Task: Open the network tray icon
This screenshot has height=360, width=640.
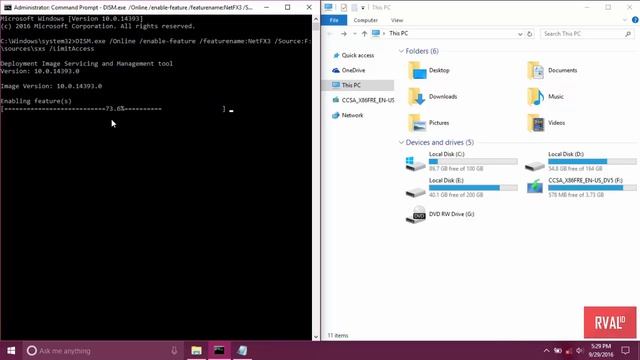Action: pos(568,351)
